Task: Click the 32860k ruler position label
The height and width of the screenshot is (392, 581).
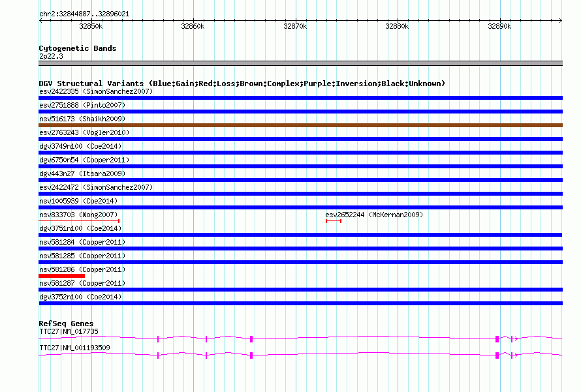Action: (x=193, y=26)
